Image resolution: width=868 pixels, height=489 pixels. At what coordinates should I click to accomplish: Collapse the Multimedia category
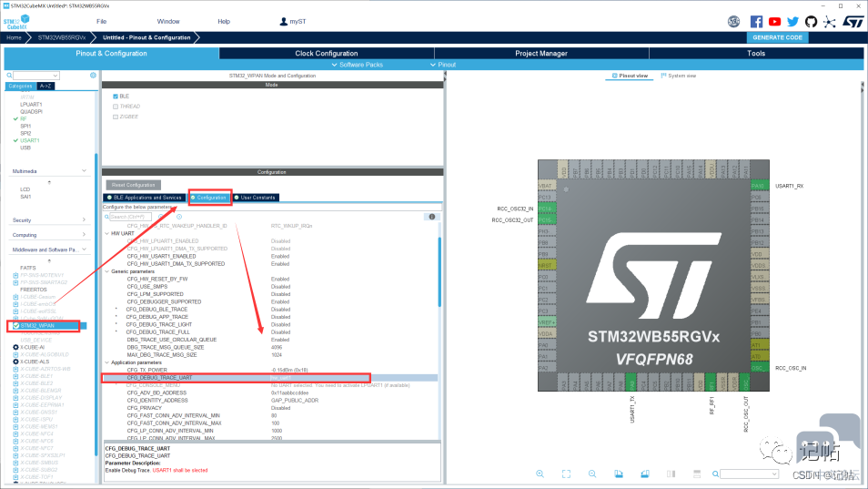click(x=84, y=170)
